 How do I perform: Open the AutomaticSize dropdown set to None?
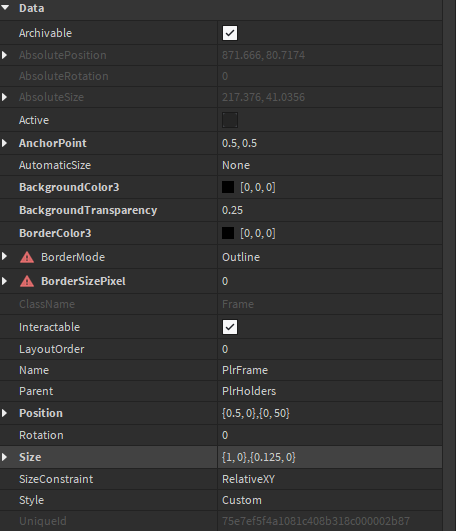(x=330, y=165)
